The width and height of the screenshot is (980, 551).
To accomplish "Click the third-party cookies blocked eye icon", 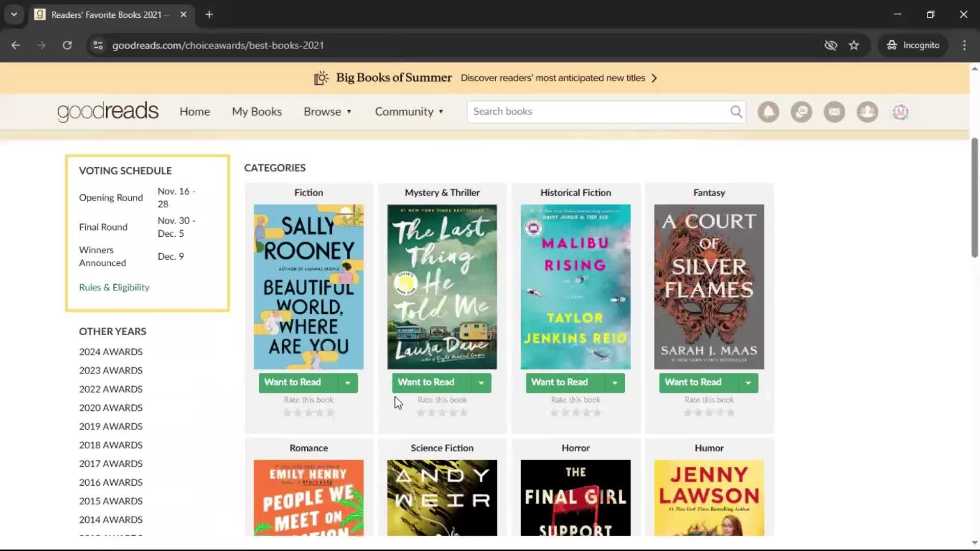I will tap(830, 45).
